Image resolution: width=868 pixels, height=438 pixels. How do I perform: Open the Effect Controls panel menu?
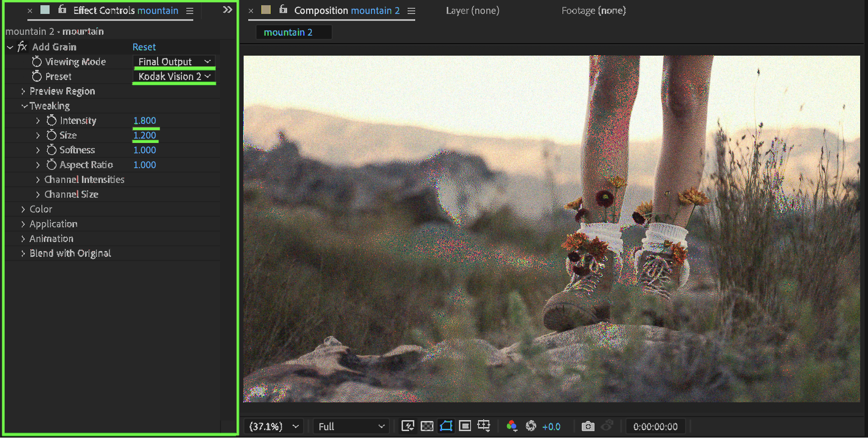tap(190, 11)
